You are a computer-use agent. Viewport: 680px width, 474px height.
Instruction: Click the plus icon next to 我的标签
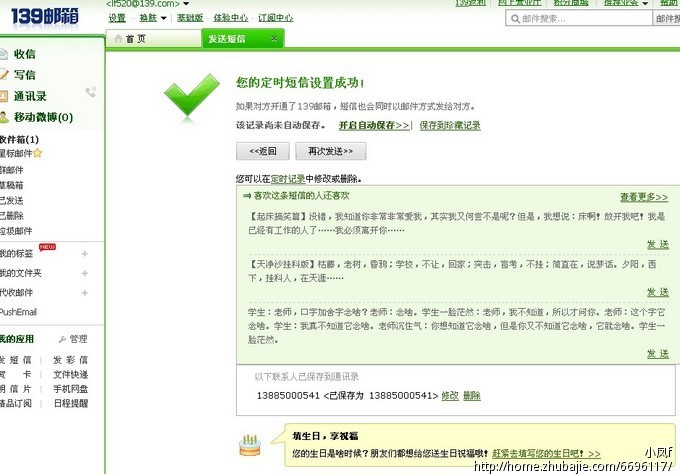pos(85,254)
